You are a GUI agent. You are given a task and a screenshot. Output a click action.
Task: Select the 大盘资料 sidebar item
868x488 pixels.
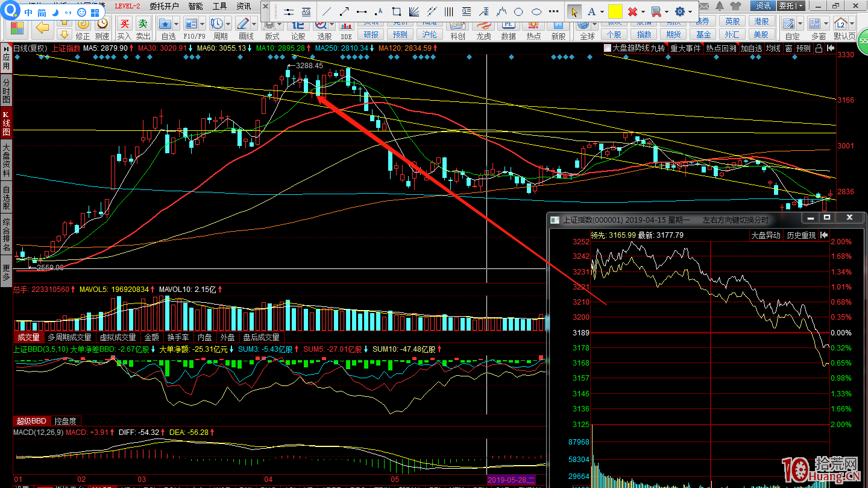(x=6, y=159)
